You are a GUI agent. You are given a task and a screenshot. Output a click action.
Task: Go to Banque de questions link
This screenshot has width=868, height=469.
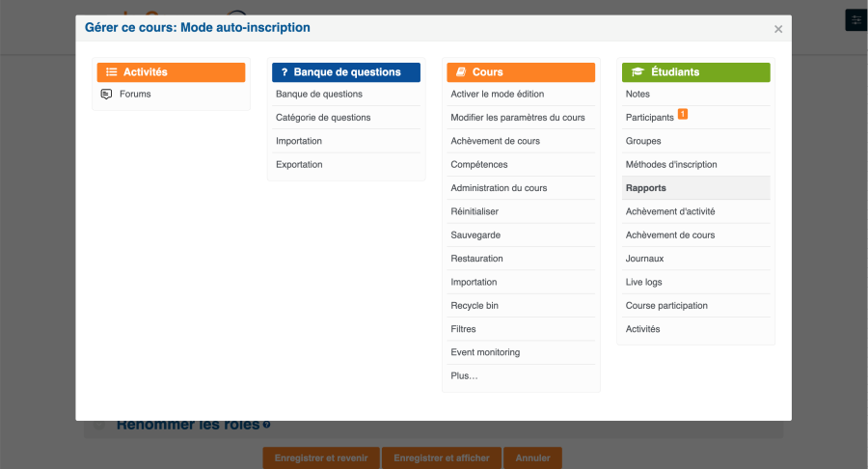[319, 95]
